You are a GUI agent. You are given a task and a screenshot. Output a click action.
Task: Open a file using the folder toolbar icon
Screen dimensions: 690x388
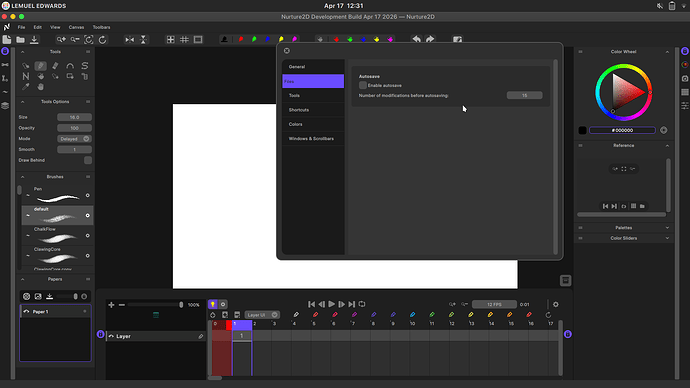(x=20, y=40)
